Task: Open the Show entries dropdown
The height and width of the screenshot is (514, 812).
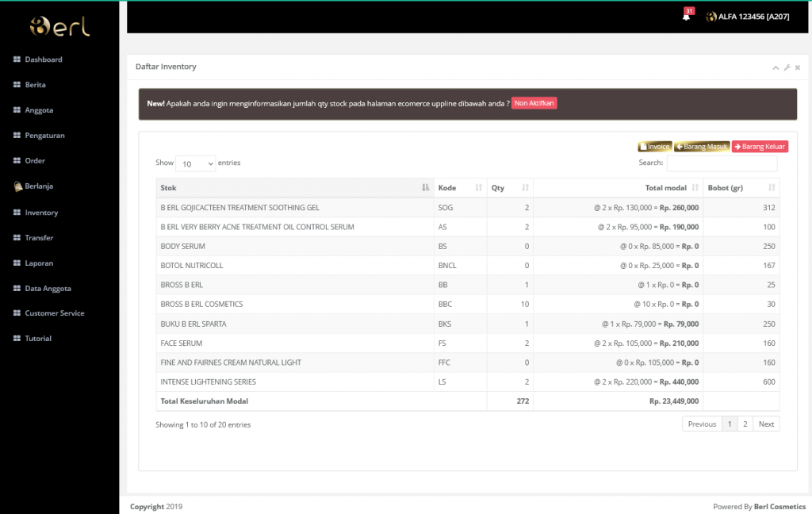Action: tap(195, 163)
